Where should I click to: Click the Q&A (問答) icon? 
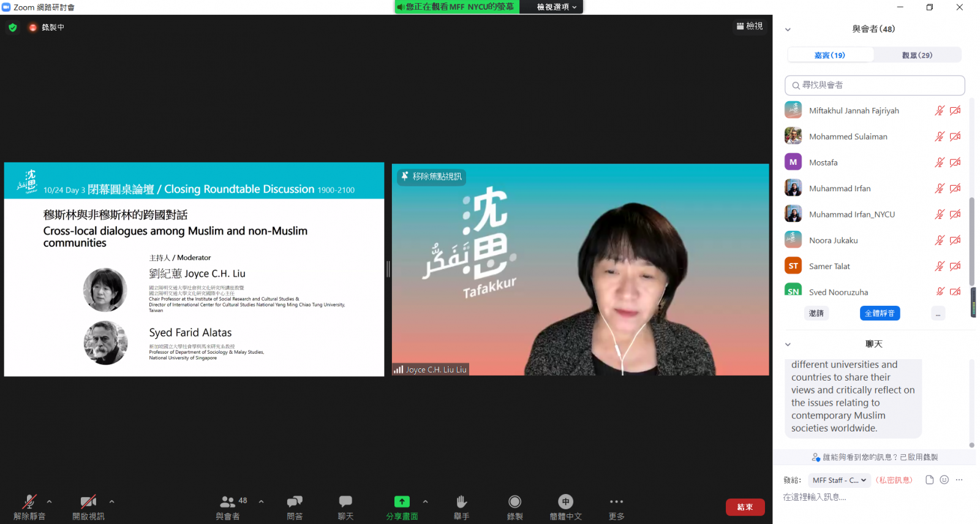(295, 502)
